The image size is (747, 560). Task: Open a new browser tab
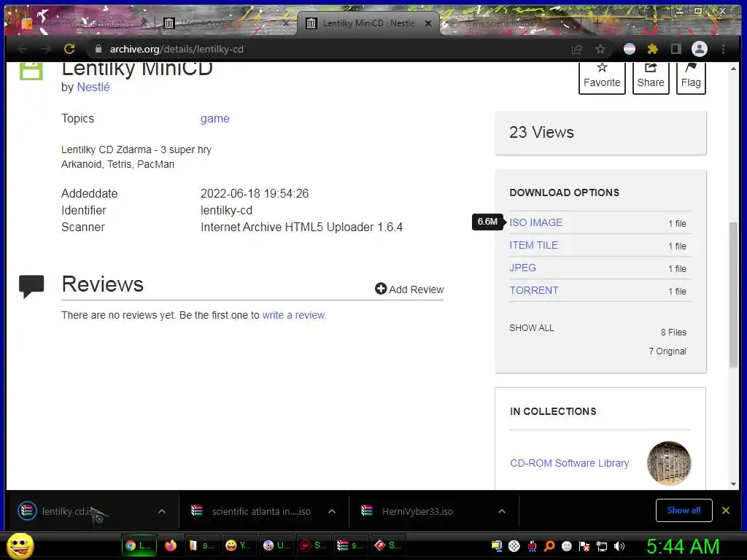[x=597, y=23]
